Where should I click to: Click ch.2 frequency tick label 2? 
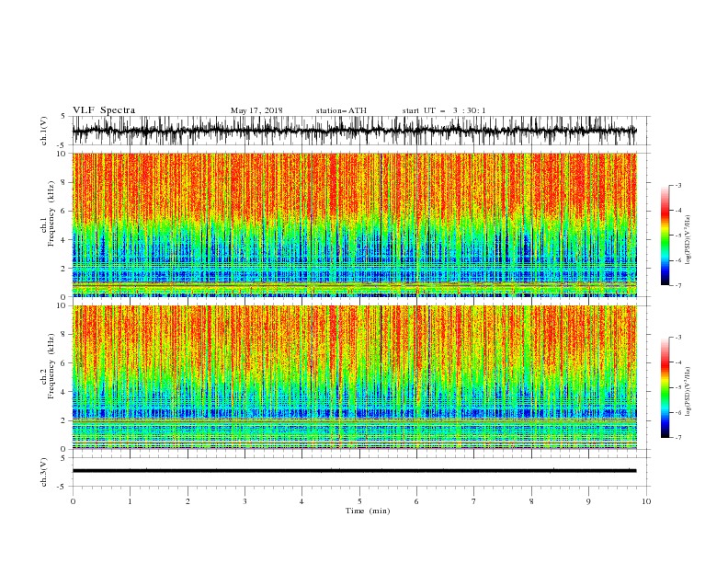64,420
